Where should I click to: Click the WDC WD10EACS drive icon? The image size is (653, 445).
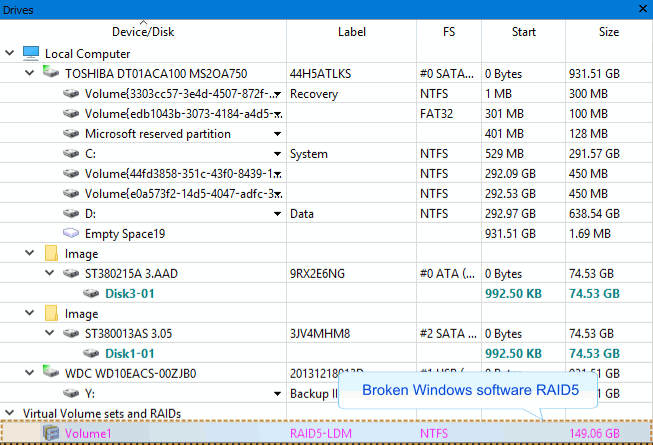(51, 371)
